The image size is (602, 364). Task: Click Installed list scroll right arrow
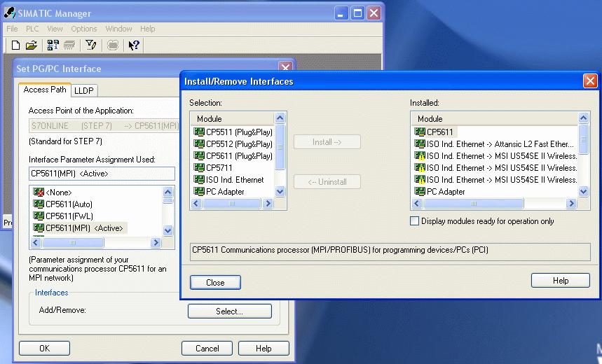571,203
